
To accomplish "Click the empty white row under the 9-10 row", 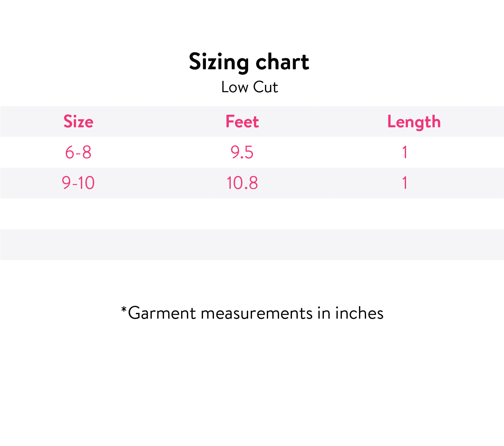I will [x=252, y=214].
